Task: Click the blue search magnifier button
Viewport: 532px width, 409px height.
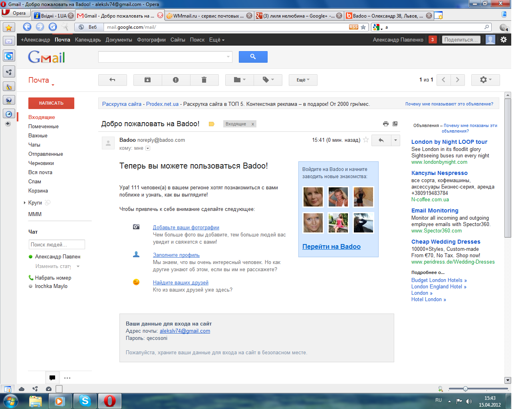Action: click(x=253, y=57)
